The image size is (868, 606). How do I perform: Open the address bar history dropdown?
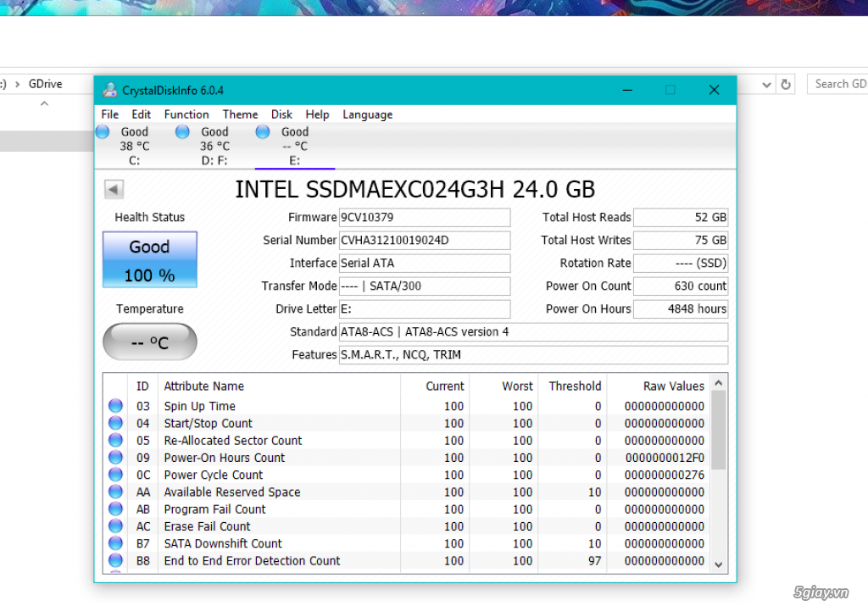[766, 84]
